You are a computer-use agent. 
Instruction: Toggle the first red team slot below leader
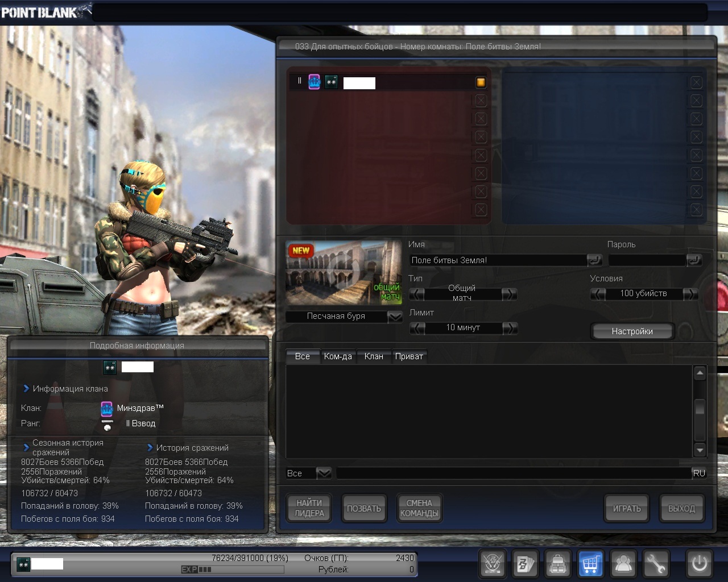click(481, 101)
